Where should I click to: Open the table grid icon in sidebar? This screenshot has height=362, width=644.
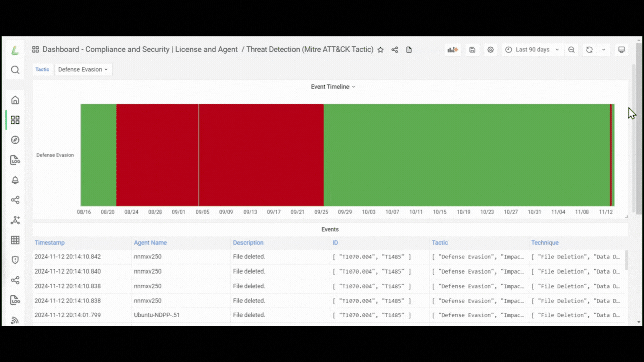pos(15,240)
